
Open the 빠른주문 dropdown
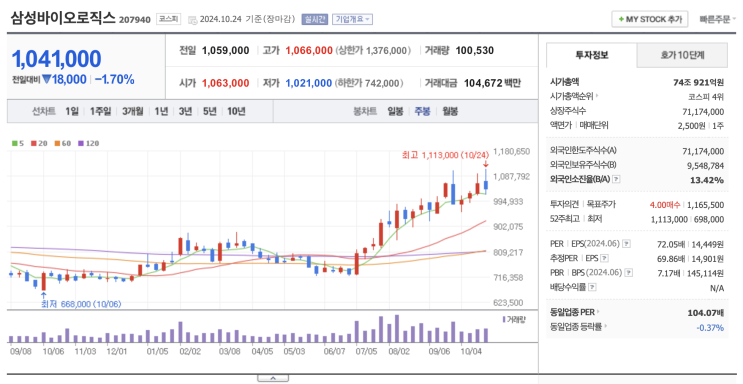click(x=717, y=19)
